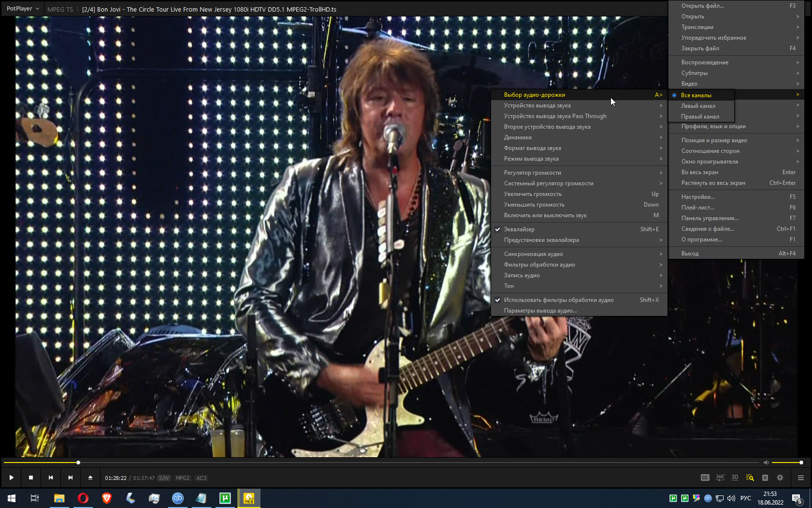Screen dimensions: 812x508
Task: Toggle Включить или выключить звук
Action: point(579,215)
